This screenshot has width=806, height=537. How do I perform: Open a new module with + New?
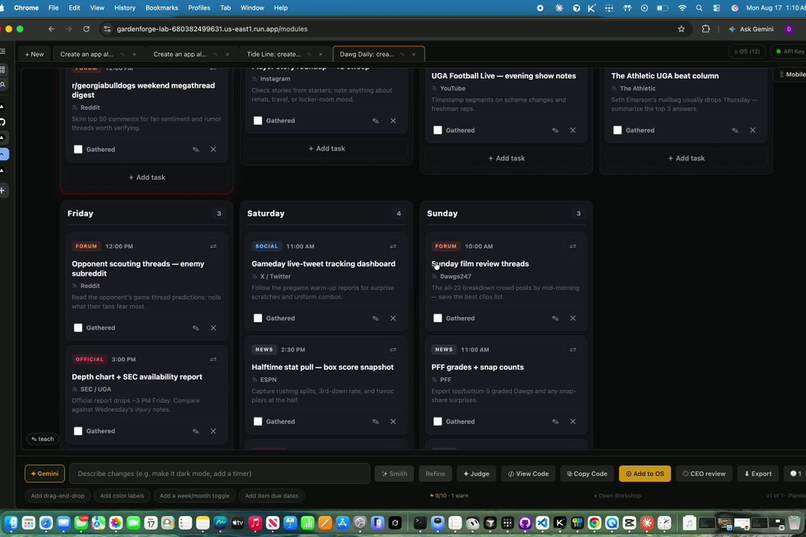(34, 54)
